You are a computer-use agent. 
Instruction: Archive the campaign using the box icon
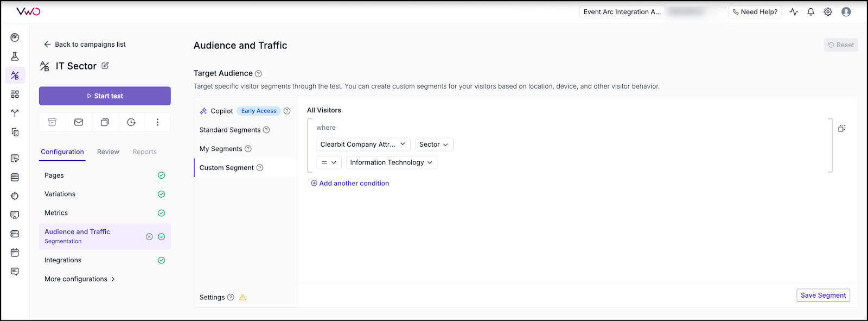pyautogui.click(x=52, y=122)
